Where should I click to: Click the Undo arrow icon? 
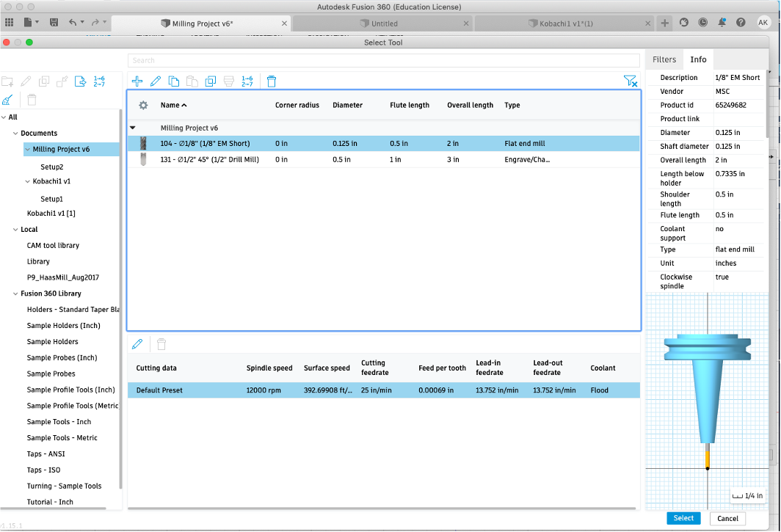point(73,23)
